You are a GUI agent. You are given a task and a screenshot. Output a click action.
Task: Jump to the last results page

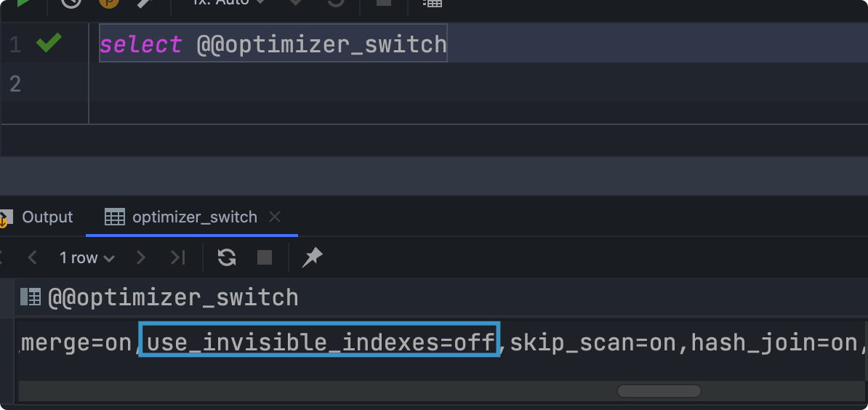coord(177,257)
